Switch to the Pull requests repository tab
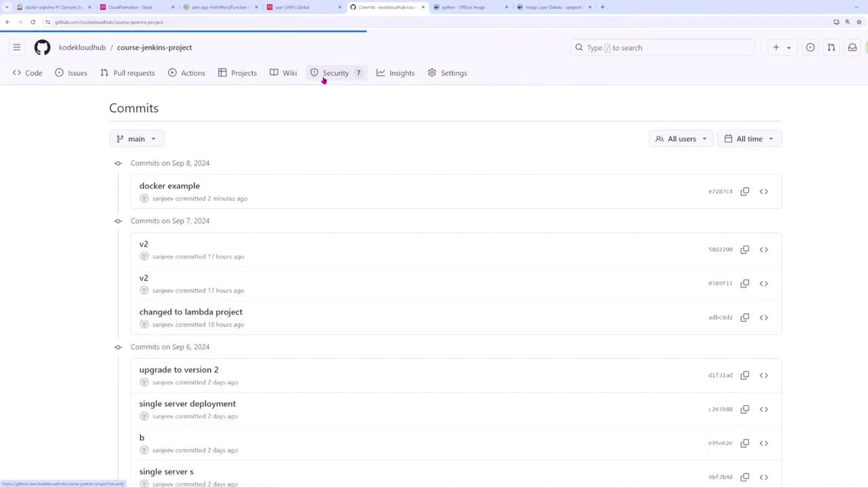868x488 pixels. (127, 73)
